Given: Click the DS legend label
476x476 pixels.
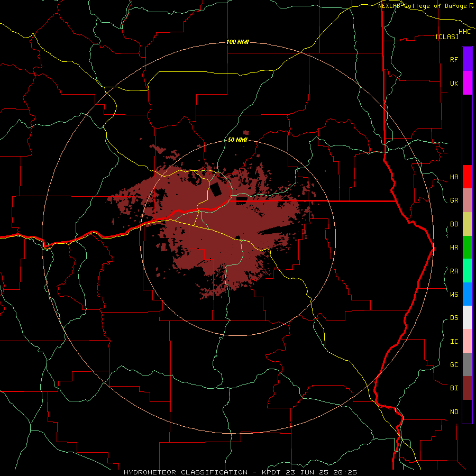Looking at the screenshot, I should (454, 318).
